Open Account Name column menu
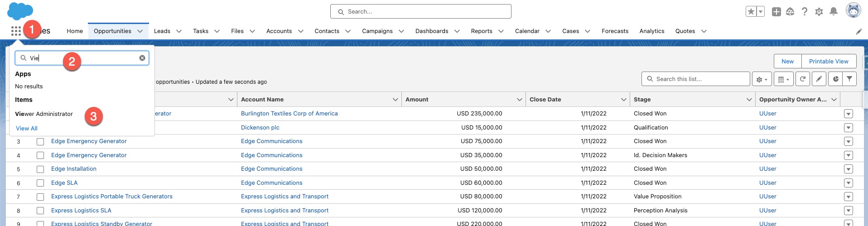 click(x=395, y=100)
